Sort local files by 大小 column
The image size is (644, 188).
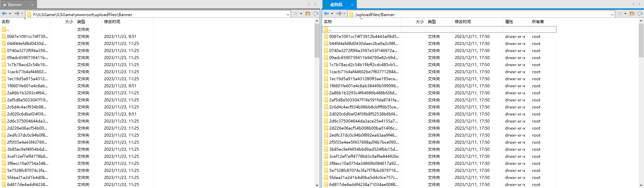pyautogui.click(x=62, y=22)
